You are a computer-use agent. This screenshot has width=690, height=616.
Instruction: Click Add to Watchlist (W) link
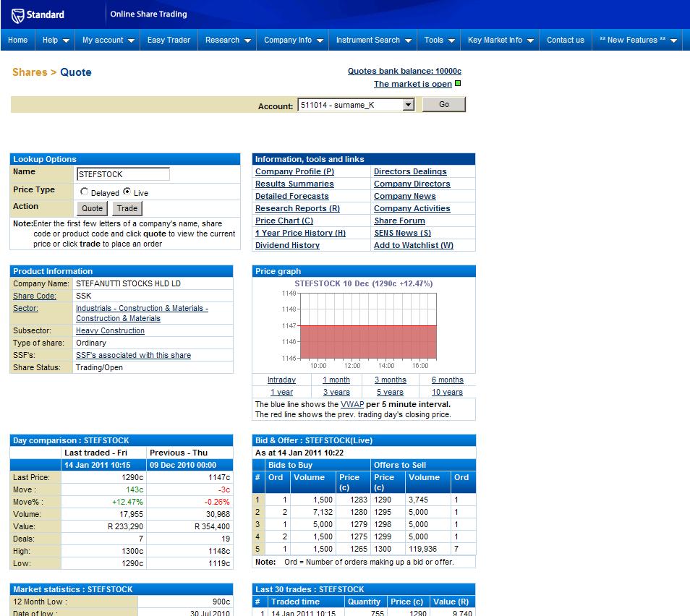coord(414,246)
